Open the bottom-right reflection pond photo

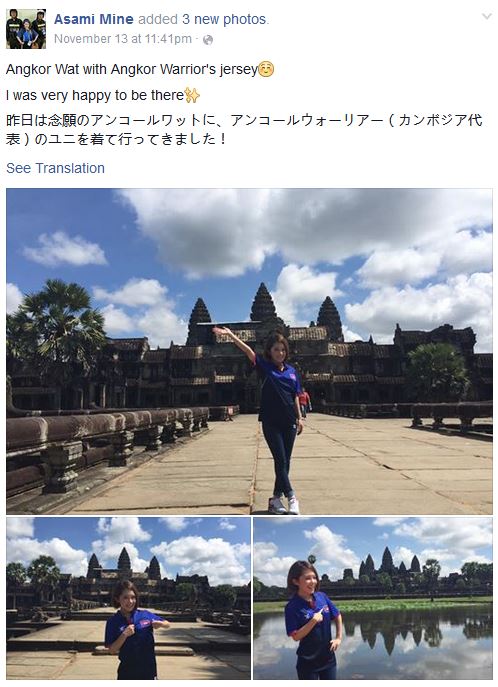tap(373, 598)
